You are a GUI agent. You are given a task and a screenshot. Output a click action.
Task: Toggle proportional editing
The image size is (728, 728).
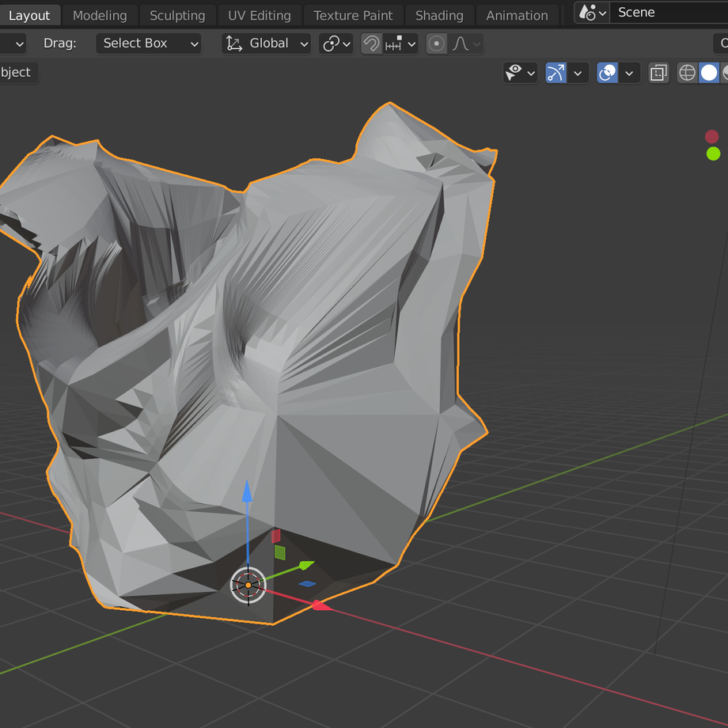click(437, 44)
